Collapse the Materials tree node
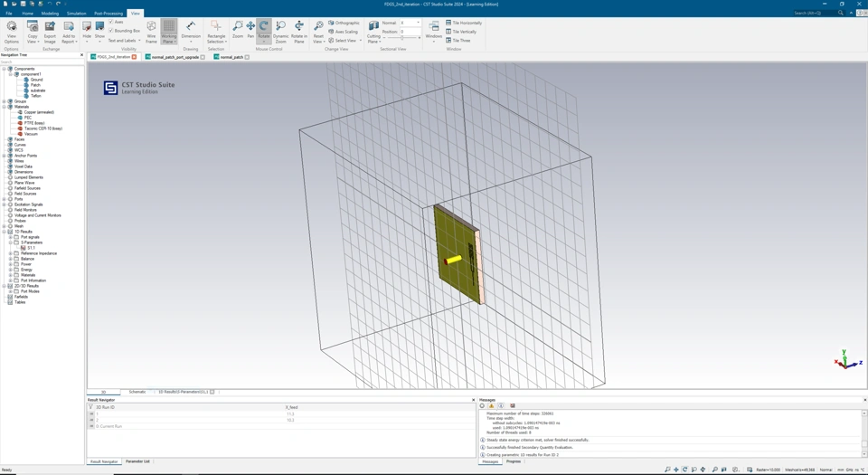The width and height of the screenshot is (868, 475). tap(4, 107)
